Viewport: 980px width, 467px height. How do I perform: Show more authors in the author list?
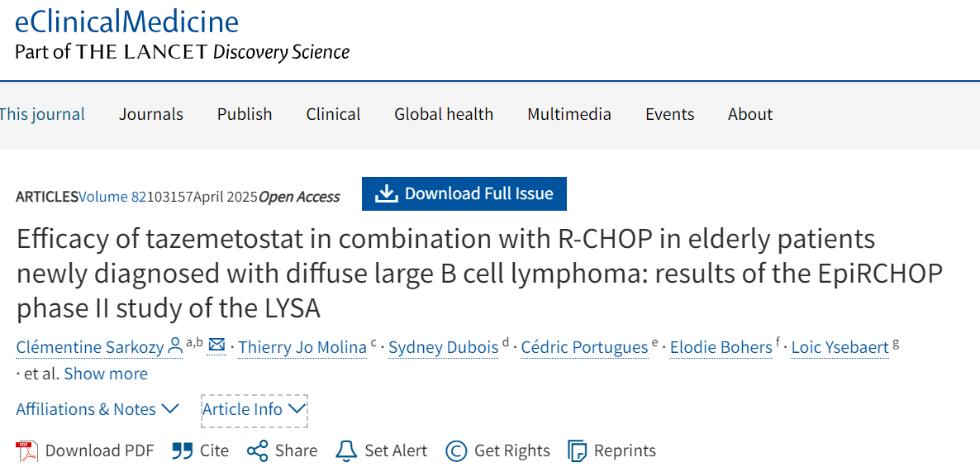[106, 374]
